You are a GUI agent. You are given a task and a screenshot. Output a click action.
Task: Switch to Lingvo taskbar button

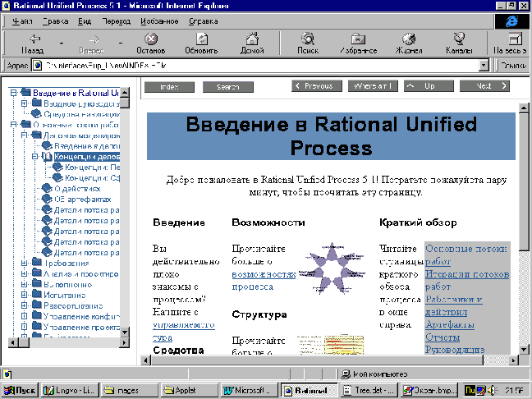click(71, 391)
